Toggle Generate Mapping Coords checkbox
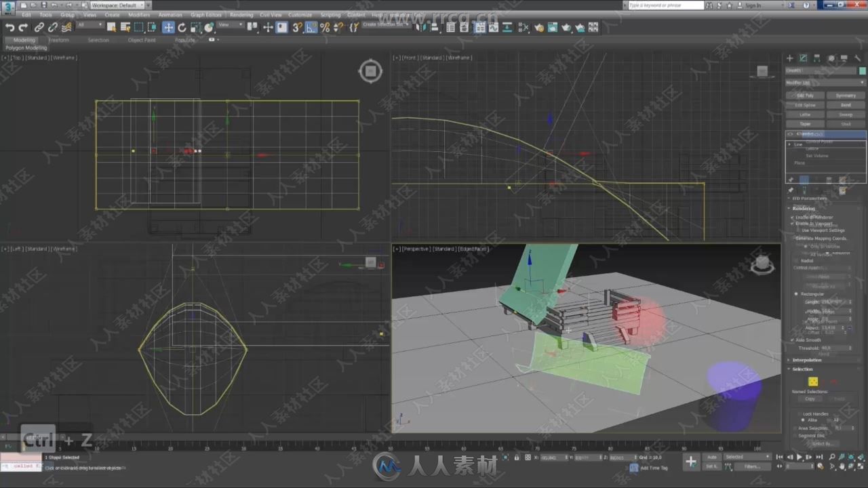 pyautogui.click(x=792, y=239)
